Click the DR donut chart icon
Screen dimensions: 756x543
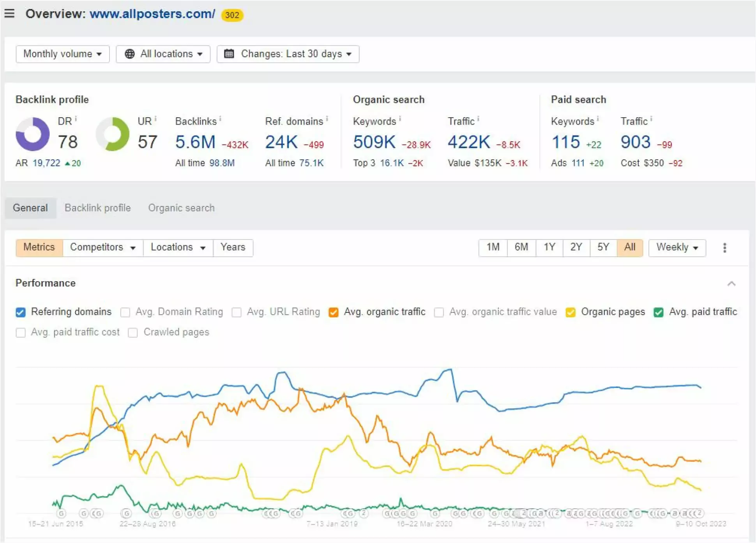(32, 134)
